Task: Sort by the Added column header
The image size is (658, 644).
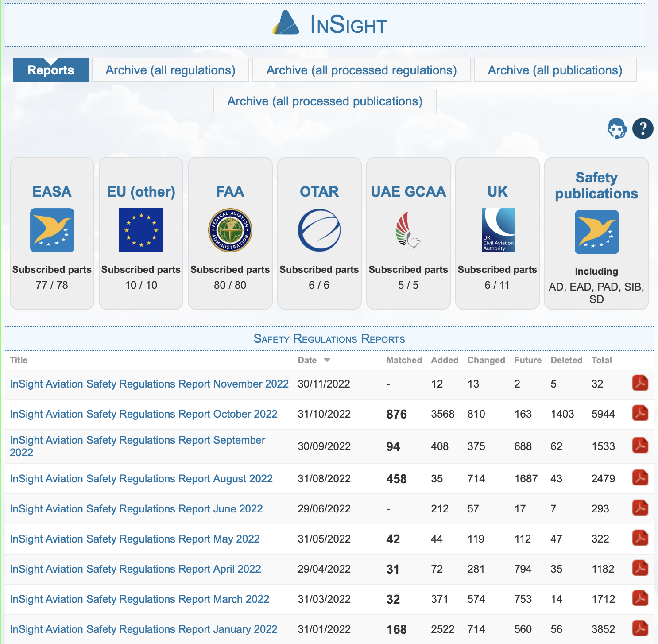Action: 445,360
